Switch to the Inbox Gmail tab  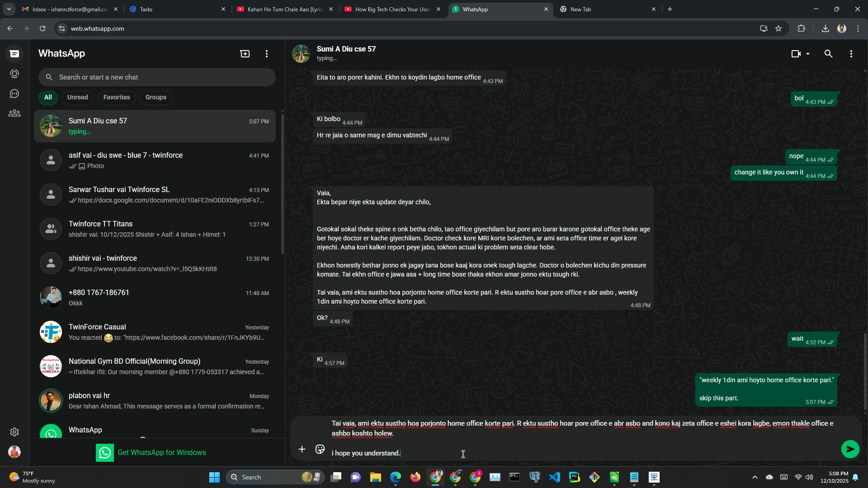(68, 9)
